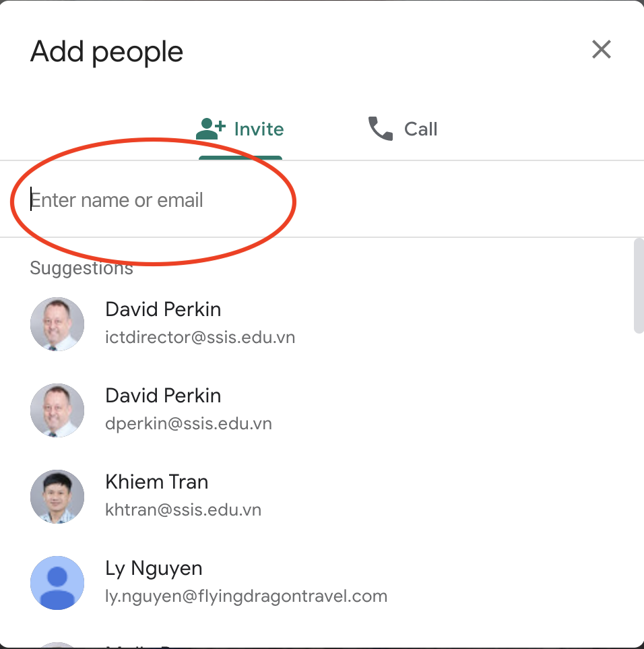Screen dimensions: 644x649
Task: Select the second David Perkin name
Action: 163,396
